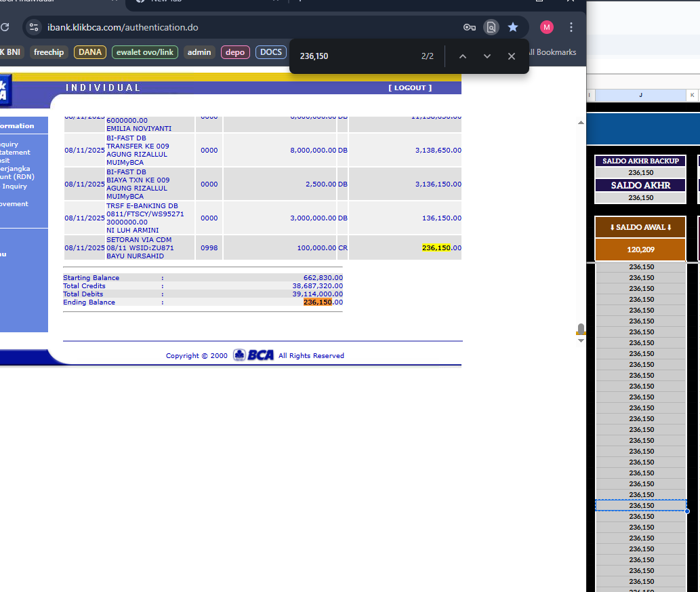Close the find bar
Viewport: 700px width, 592px height.
click(512, 56)
